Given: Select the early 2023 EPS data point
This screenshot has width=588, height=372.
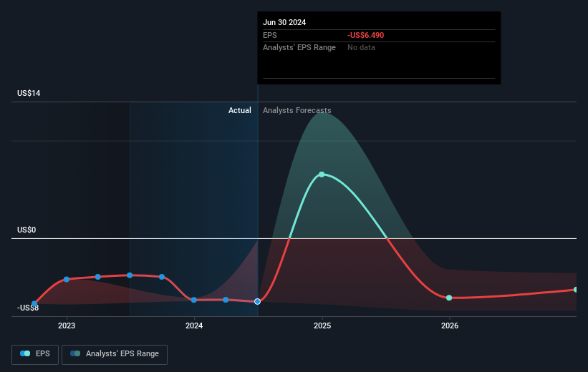Looking at the screenshot, I should pyautogui.click(x=67, y=280).
